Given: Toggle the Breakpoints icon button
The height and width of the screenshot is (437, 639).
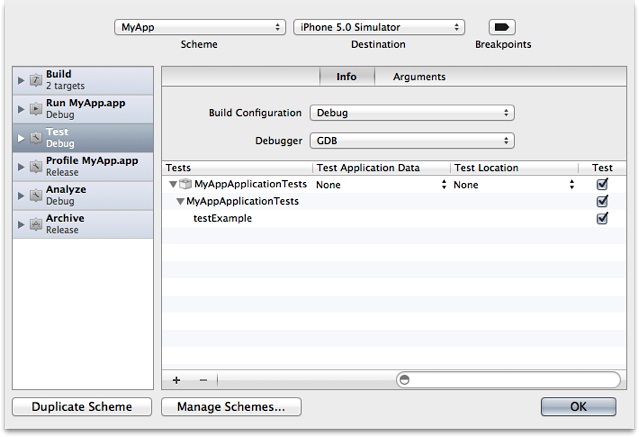Looking at the screenshot, I should [502, 27].
